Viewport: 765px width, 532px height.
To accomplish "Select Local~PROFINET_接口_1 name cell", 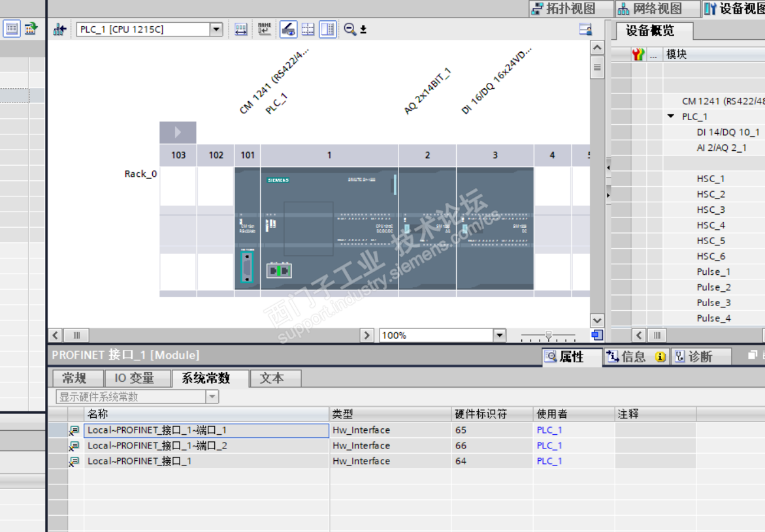I will coord(207,462).
